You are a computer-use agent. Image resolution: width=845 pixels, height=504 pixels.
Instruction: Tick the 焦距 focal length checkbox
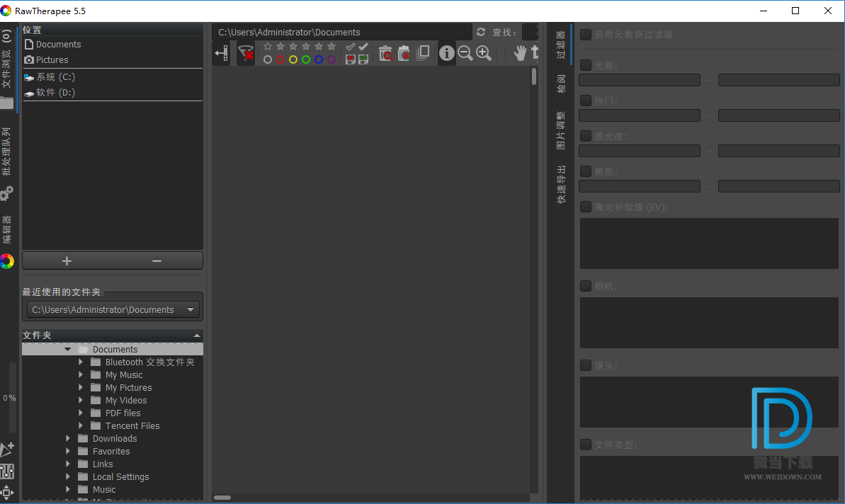point(586,171)
